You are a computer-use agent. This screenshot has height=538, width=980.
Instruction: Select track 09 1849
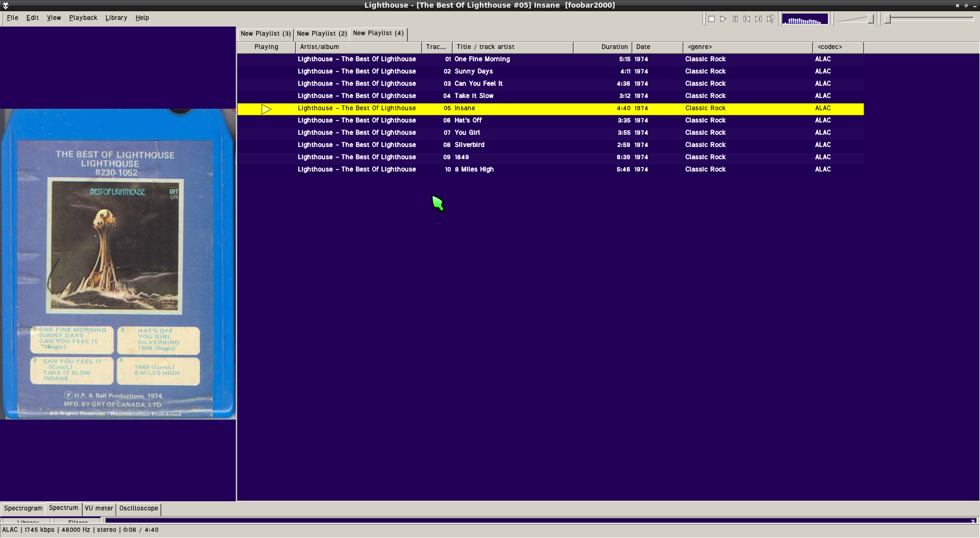(551, 157)
